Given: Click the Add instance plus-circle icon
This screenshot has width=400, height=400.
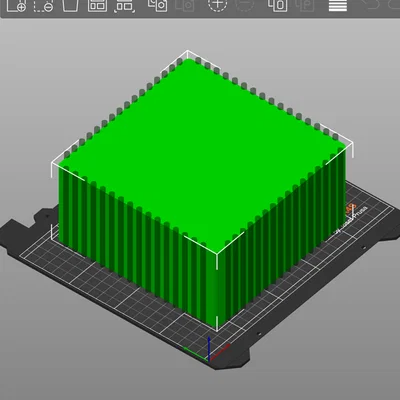Looking at the screenshot, I should pyautogui.click(x=218, y=5).
